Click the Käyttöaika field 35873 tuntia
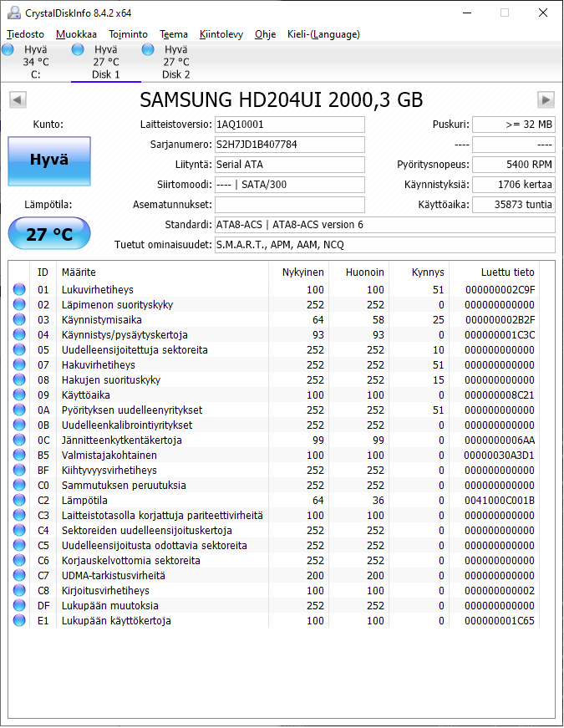The height and width of the screenshot is (728, 564). [514, 205]
